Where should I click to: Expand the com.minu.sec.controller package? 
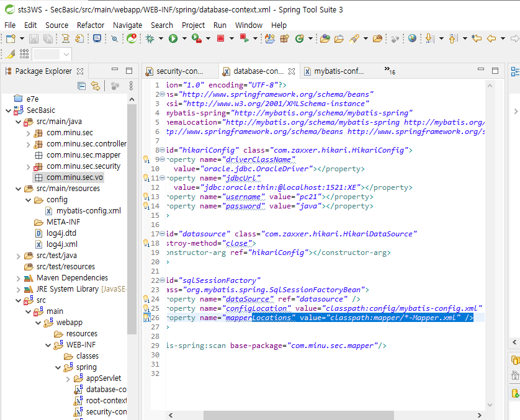[x=28, y=145]
